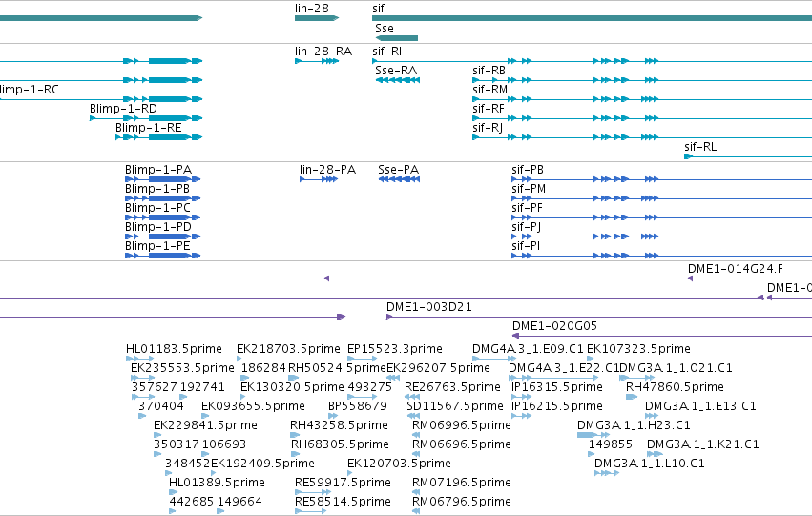Select the Sse gene bar
The height and width of the screenshot is (516, 812).
[x=397, y=38]
